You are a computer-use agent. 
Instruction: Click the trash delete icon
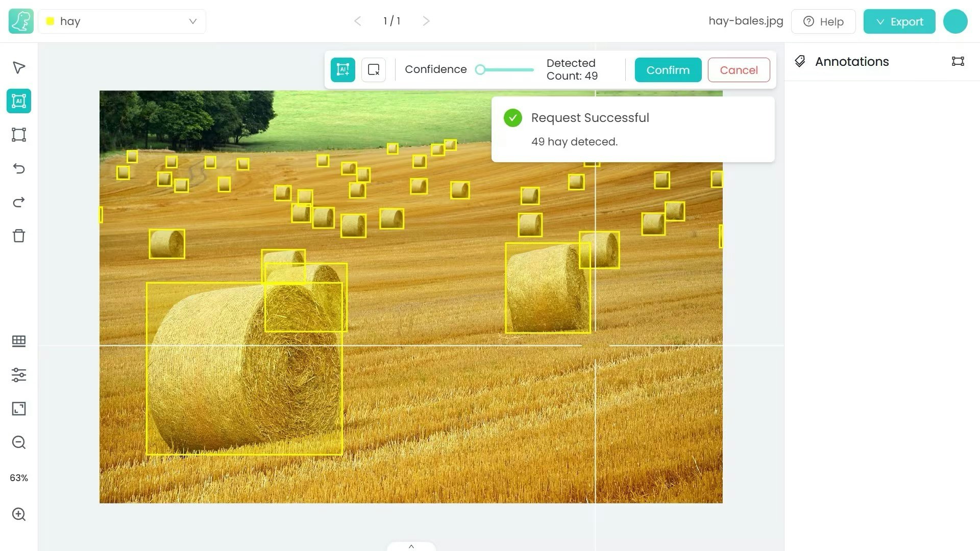[x=19, y=236]
